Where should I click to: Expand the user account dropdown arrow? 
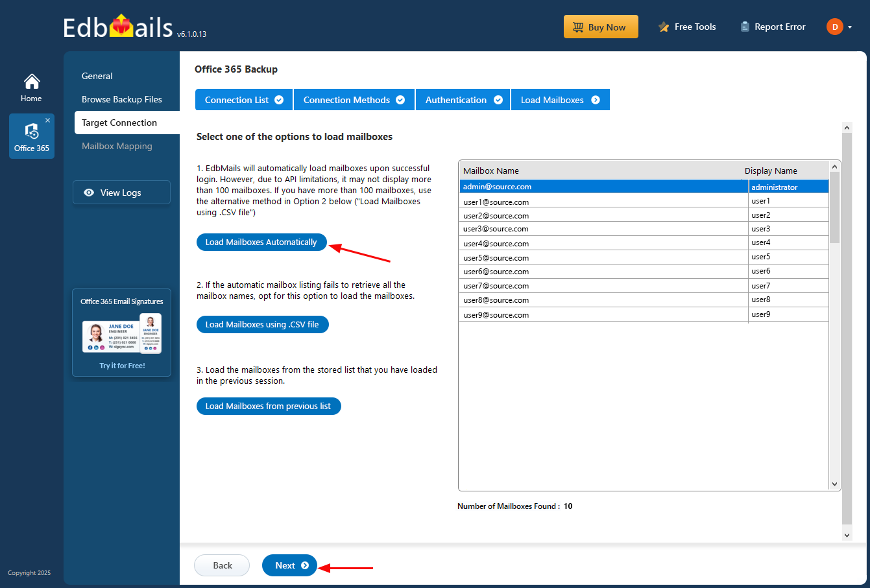coord(850,27)
